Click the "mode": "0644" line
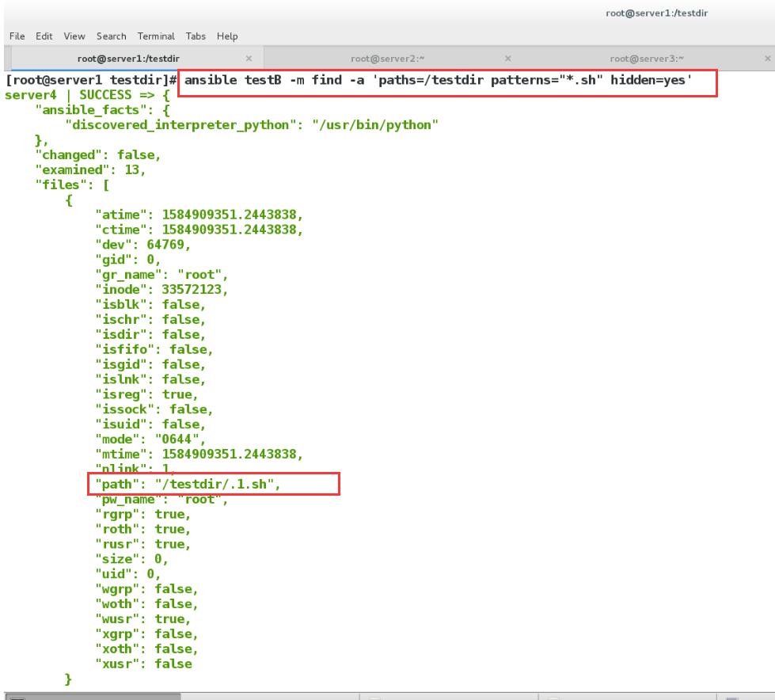This screenshot has width=775, height=700. pos(150,439)
